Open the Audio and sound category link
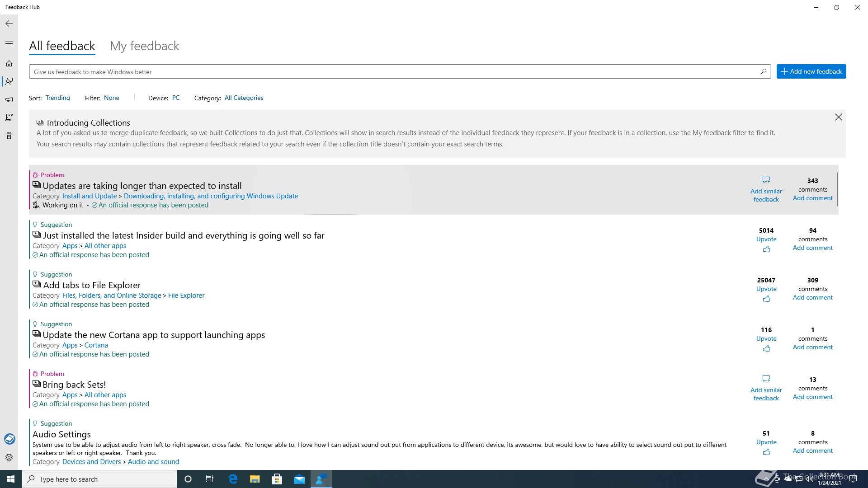The image size is (868, 488). click(x=153, y=462)
